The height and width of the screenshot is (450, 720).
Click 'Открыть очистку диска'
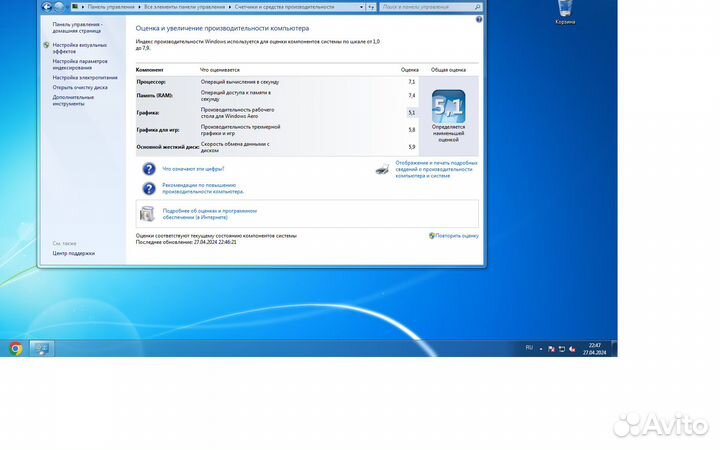tap(80, 87)
